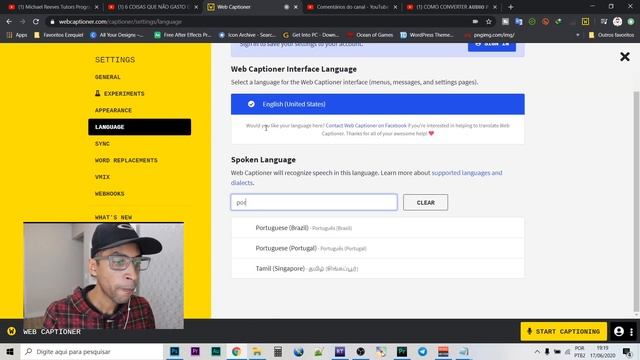Click the Sign In button
Screen dimensions: 640x360
[492, 45]
